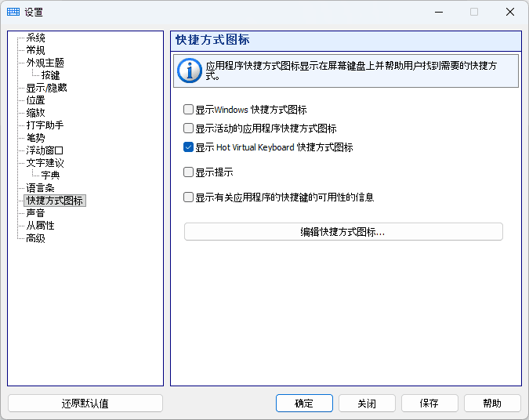Select 打字助手 tree item

click(x=45, y=125)
